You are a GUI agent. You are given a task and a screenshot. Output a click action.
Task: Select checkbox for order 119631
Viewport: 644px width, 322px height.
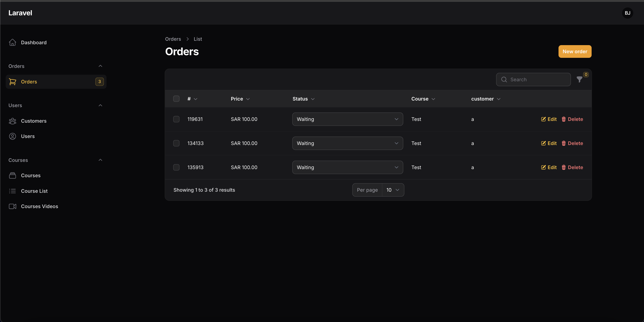coord(176,119)
